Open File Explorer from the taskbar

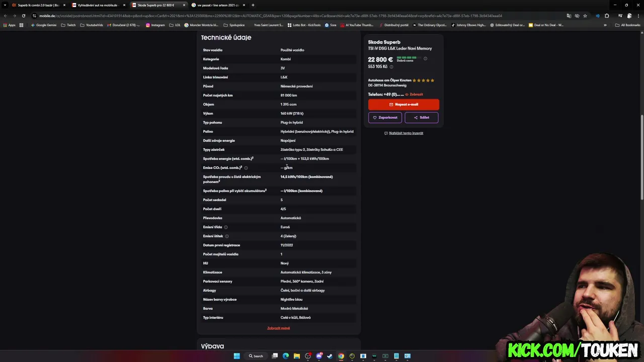coord(297,356)
